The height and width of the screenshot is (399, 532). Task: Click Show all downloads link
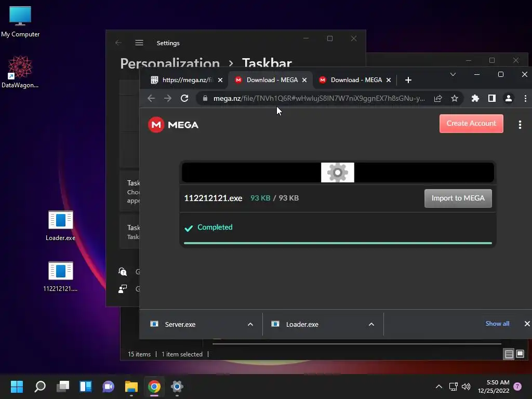497,324
